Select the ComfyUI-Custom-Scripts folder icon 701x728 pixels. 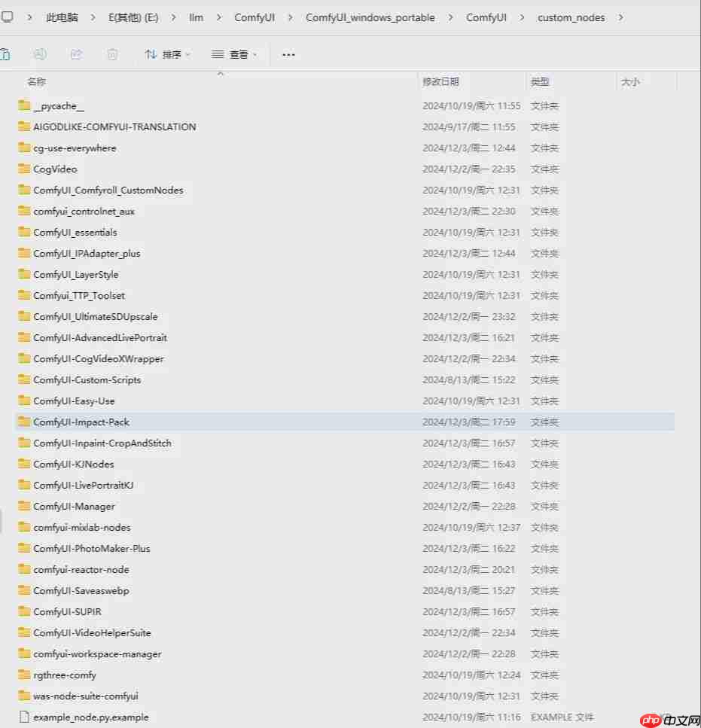pos(24,379)
